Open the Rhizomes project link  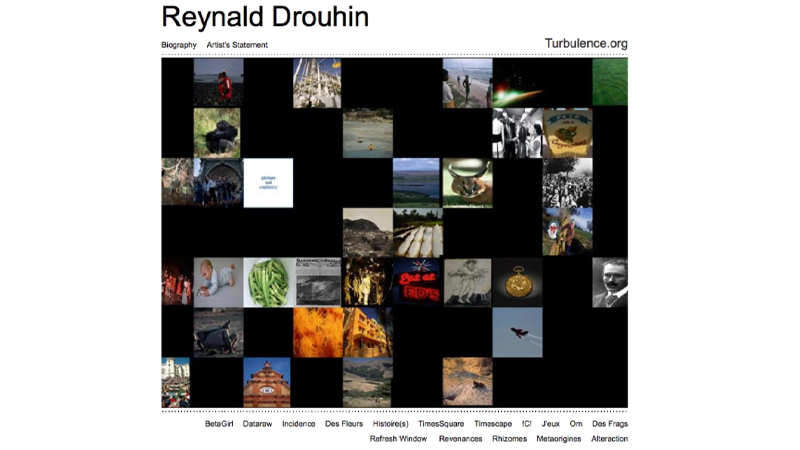click(509, 438)
